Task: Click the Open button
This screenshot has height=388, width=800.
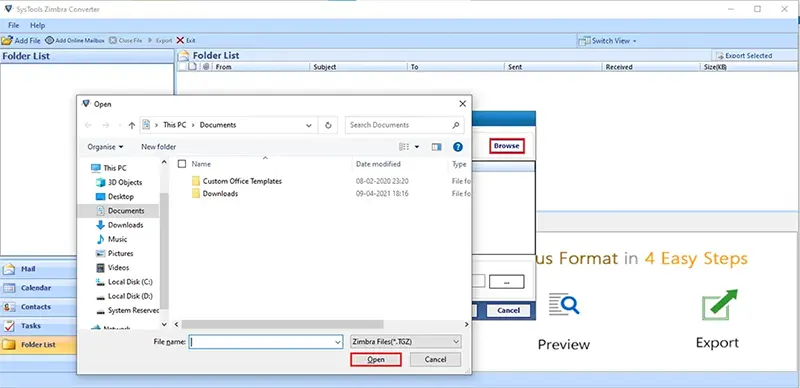Action: tap(376, 359)
